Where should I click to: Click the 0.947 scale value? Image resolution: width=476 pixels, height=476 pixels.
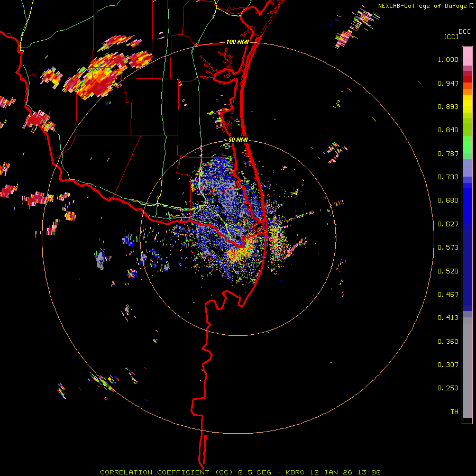click(x=448, y=83)
